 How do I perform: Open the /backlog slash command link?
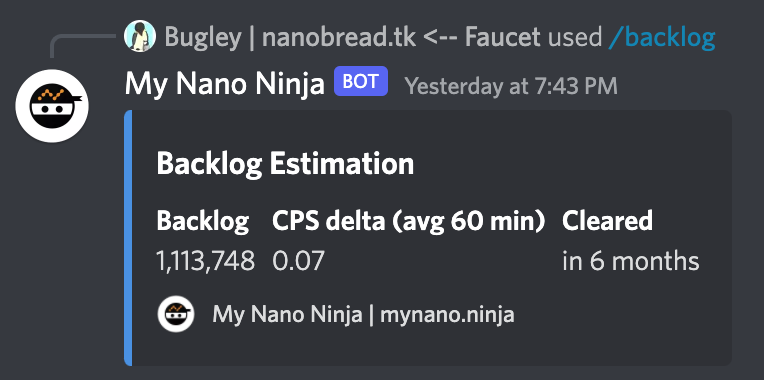pos(662,37)
